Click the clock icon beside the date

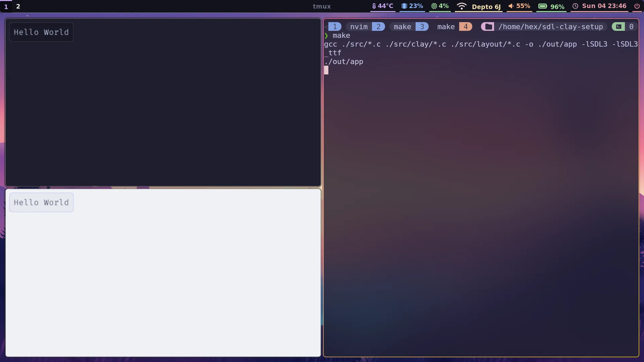(576, 6)
